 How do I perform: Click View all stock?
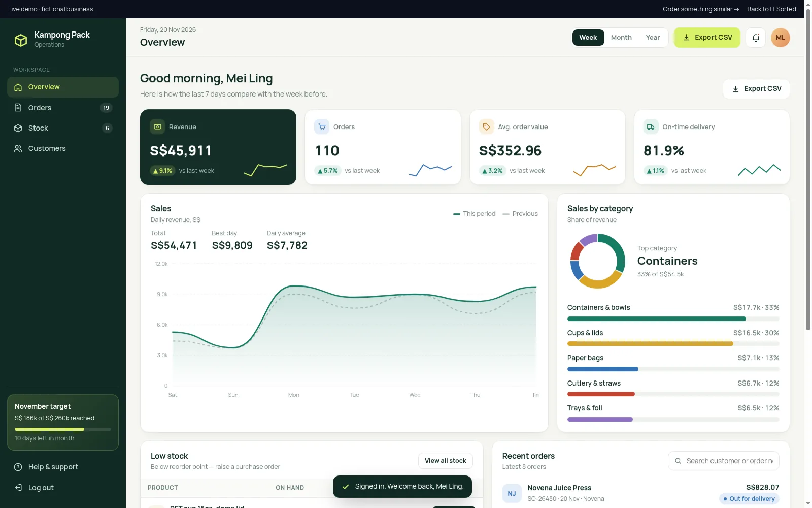446,461
